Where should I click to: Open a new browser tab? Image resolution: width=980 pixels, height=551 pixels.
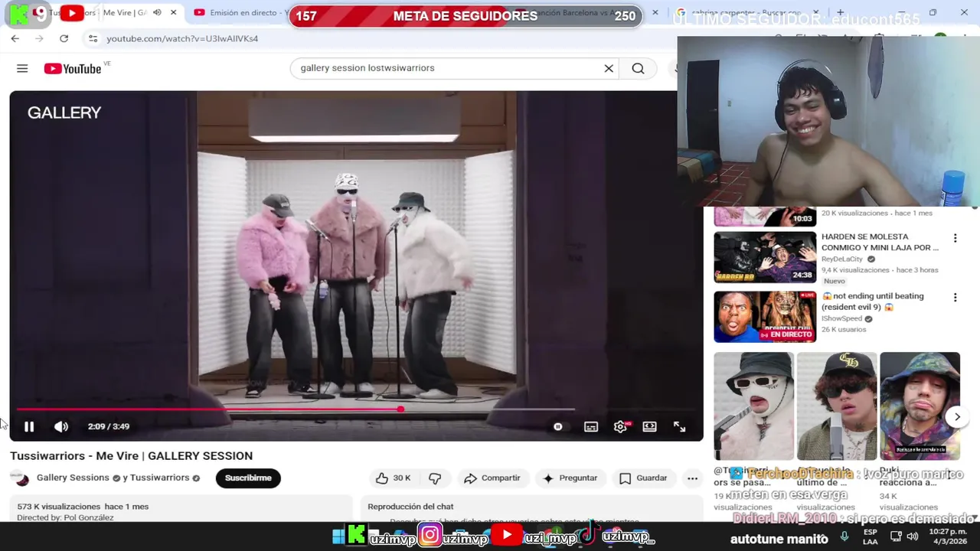coord(840,12)
